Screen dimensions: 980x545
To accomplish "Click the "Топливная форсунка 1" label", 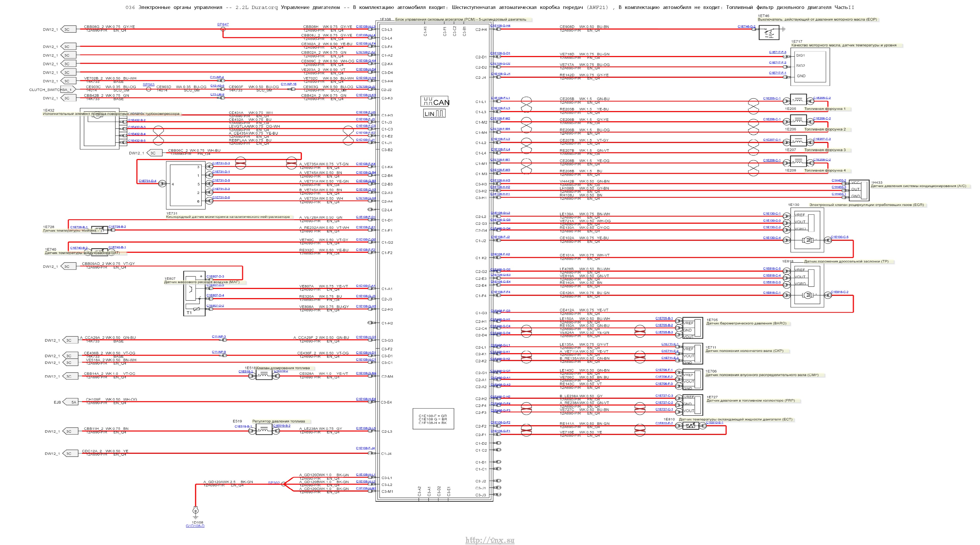I will coord(825,108).
